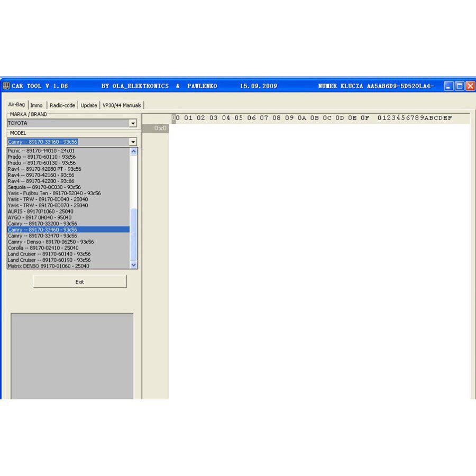Select Camry -- 89170-33200 - 93c56
The height and width of the screenshot is (476, 476).
point(68,223)
